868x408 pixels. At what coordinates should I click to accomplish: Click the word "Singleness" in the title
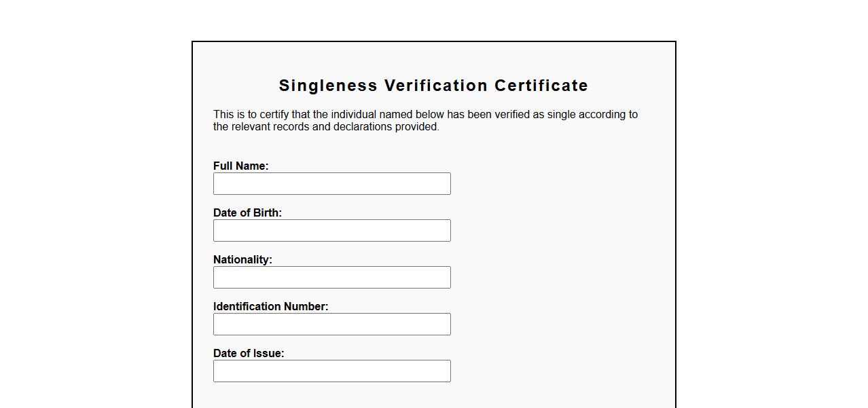click(x=328, y=86)
